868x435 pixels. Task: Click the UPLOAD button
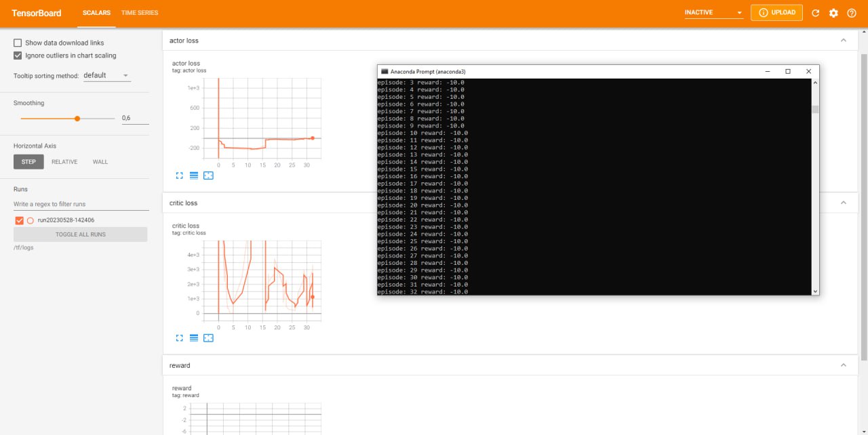coord(776,13)
